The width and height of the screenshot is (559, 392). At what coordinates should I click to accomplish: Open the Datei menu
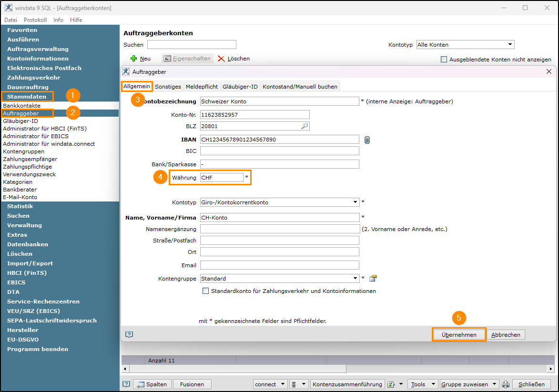point(10,20)
